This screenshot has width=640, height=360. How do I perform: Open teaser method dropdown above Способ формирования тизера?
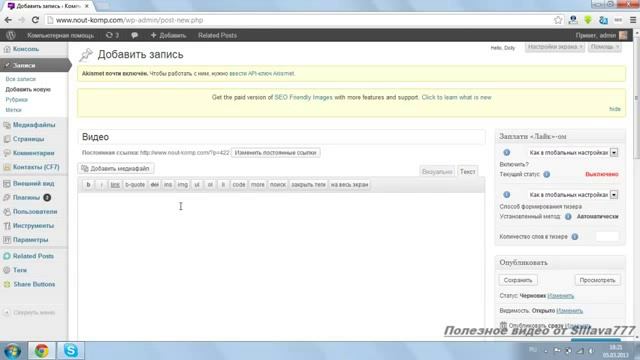click(x=573, y=195)
